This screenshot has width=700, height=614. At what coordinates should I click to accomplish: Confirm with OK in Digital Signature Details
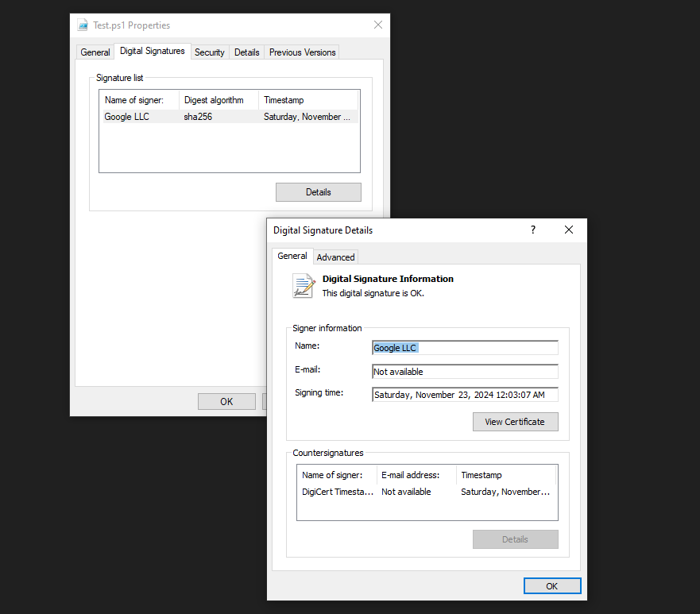(x=552, y=586)
